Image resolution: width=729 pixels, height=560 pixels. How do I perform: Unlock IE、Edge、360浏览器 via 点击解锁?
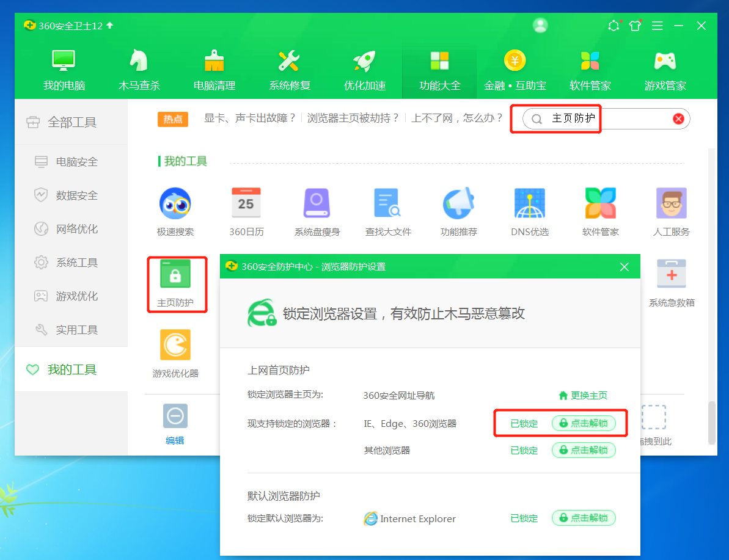pos(584,423)
